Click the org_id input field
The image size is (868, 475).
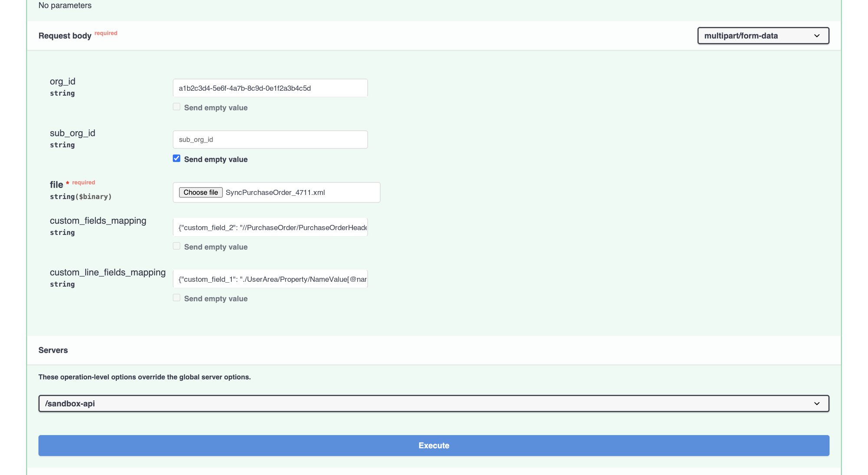click(x=270, y=88)
